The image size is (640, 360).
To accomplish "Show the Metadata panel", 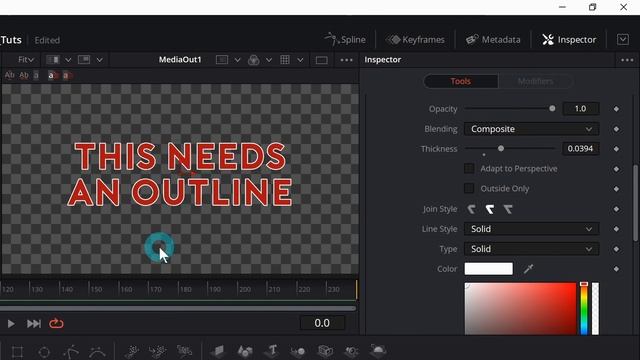I will coord(493,40).
